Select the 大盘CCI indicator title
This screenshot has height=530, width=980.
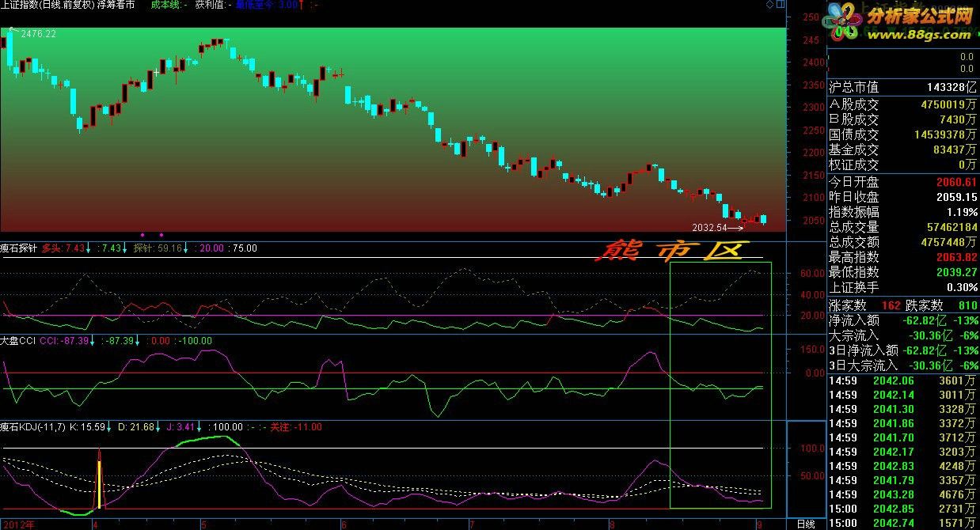click(x=18, y=340)
